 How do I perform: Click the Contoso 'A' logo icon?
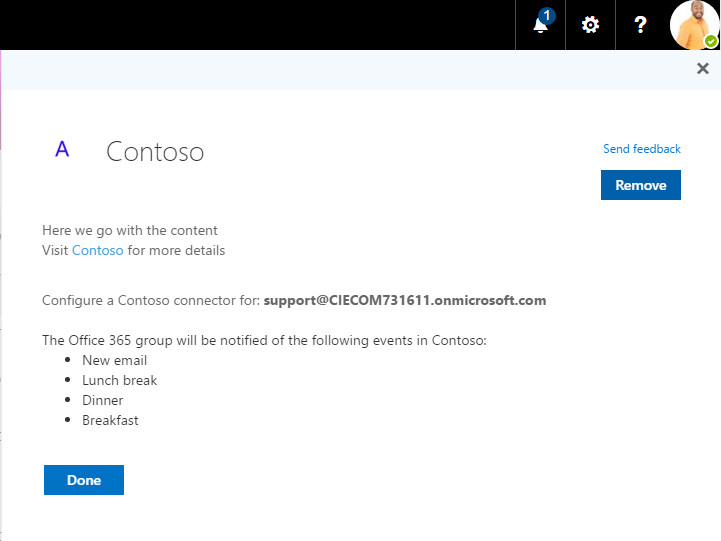(62, 150)
